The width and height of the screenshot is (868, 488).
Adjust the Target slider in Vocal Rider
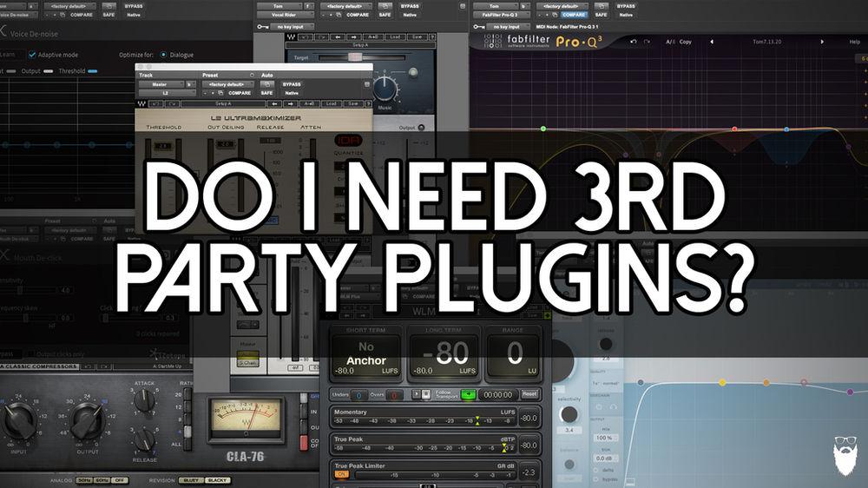click(x=355, y=57)
